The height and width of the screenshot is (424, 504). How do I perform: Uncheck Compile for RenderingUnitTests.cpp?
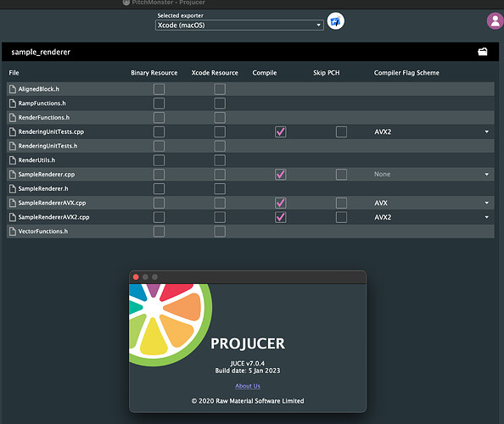281,131
